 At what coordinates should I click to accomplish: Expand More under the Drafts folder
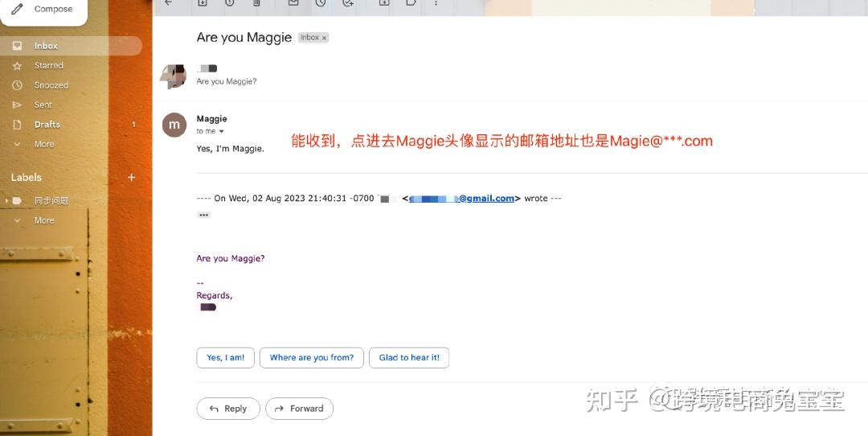pyautogui.click(x=44, y=145)
